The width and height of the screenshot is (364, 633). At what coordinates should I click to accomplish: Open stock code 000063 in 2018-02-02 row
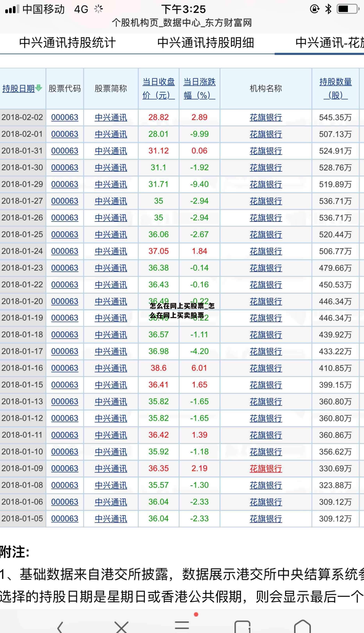(65, 117)
